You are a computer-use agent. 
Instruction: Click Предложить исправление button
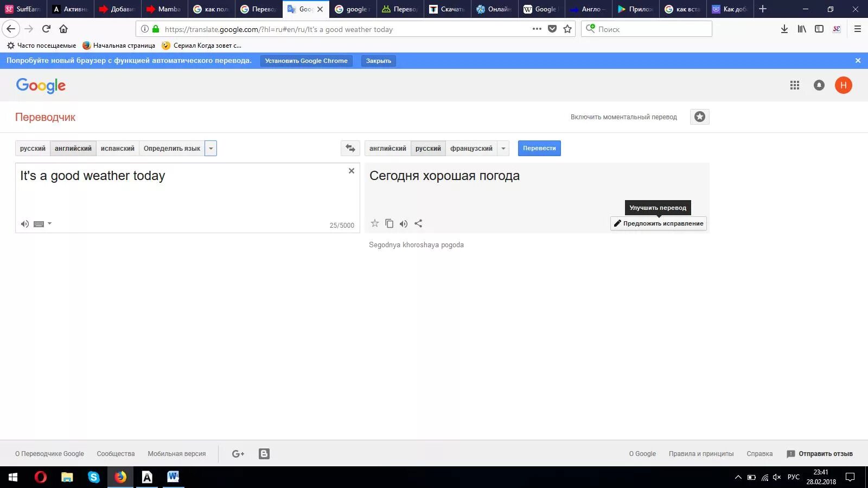pyautogui.click(x=659, y=223)
